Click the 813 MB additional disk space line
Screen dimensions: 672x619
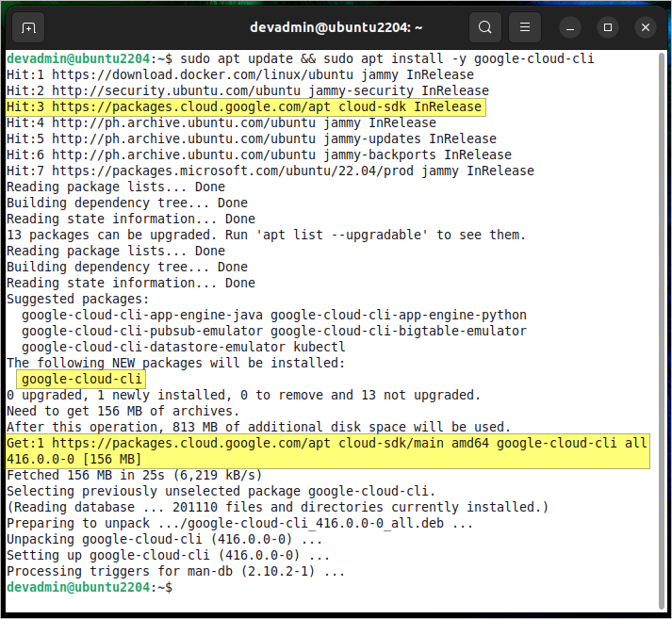pyautogui.click(x=259, y=427)
